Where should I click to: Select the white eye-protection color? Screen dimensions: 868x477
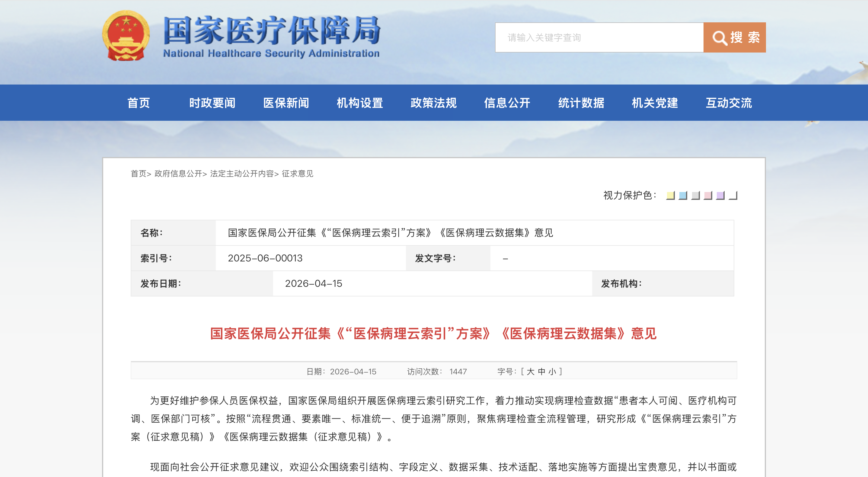[732, 195]
